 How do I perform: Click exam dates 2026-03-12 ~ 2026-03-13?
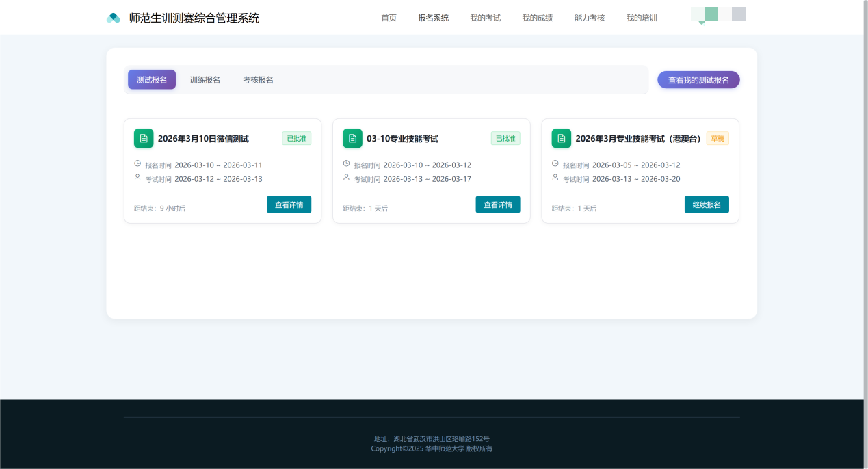218,179
